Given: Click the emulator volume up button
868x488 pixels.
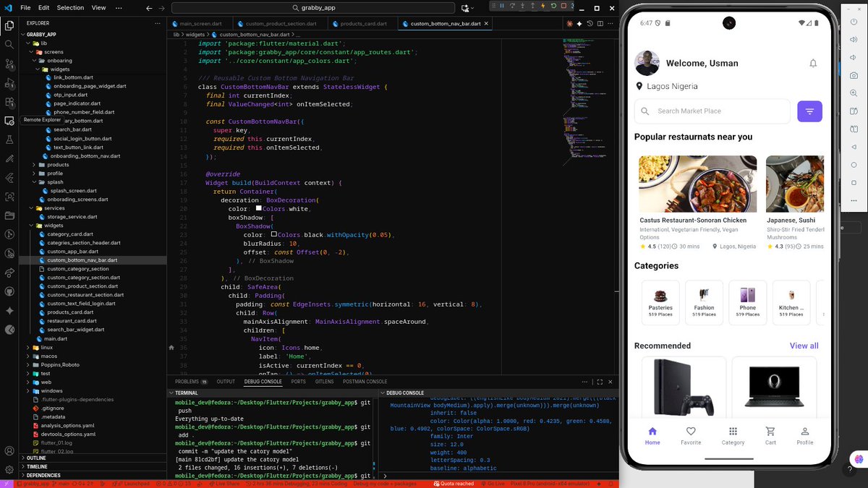Looking at the screenshot, I should [854, 38].
